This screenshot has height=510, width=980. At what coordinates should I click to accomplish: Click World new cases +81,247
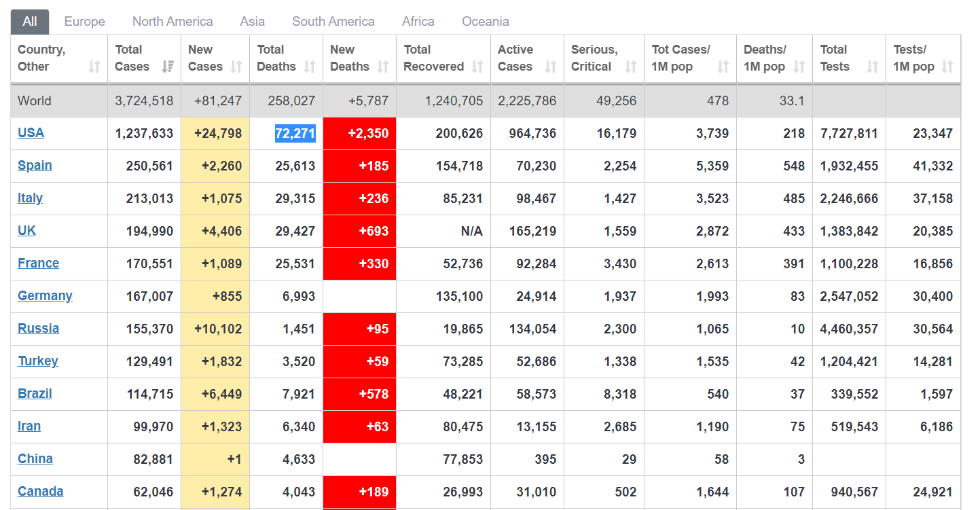(x=218, y=101)
